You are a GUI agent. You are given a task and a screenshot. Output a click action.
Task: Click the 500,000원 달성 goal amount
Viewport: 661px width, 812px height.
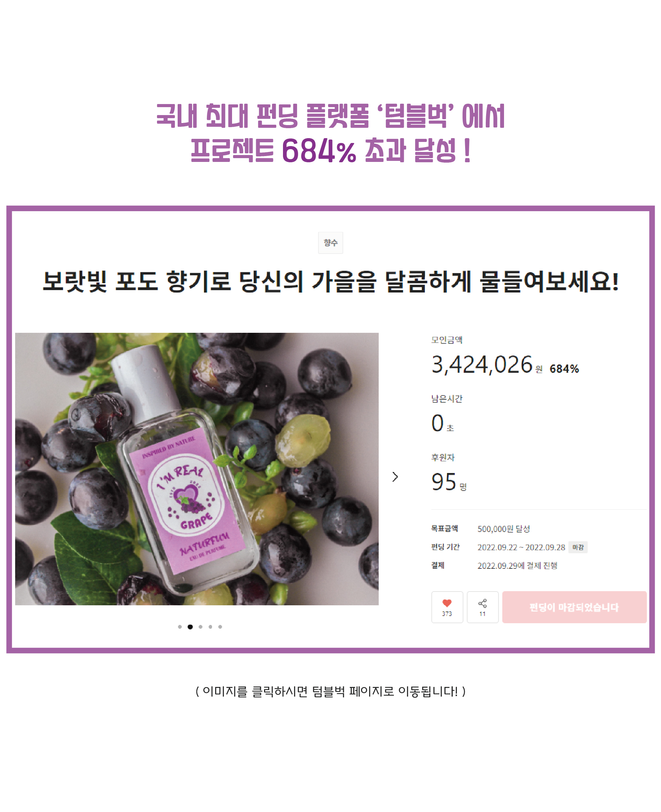pos(504,529)
